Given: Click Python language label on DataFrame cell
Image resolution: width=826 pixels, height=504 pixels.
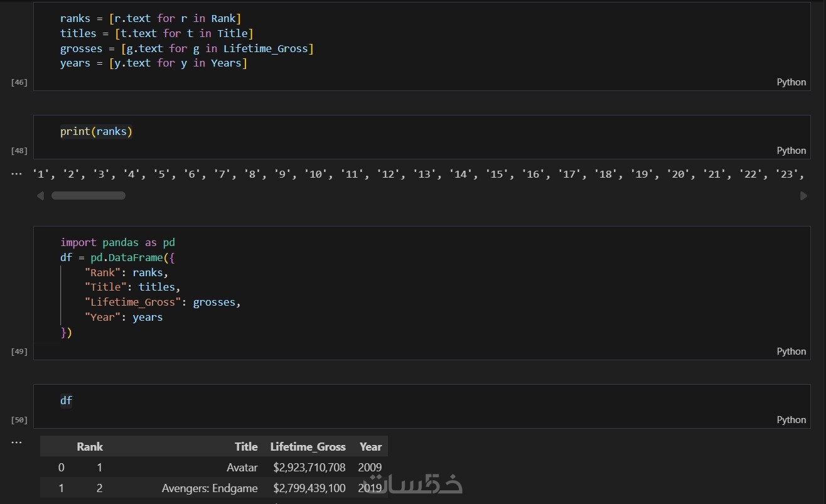Looking at the screenshot, I should [x=791, y=351].
